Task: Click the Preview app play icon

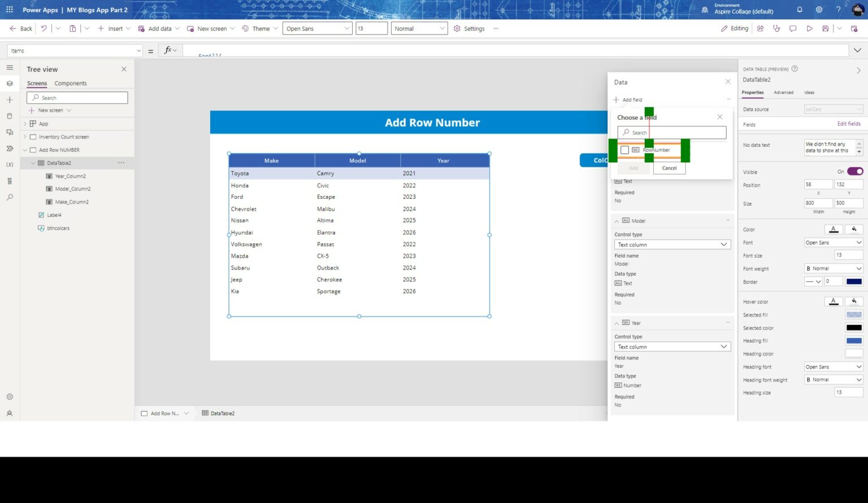Action: tap(809, 28)
